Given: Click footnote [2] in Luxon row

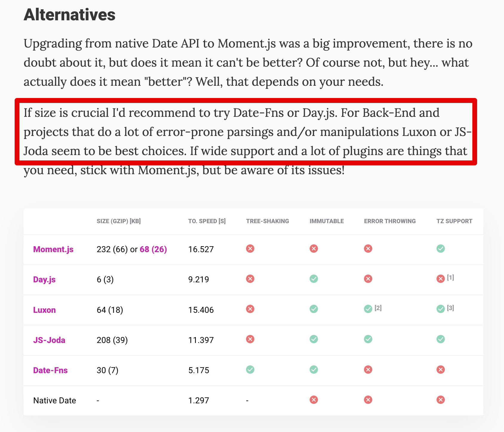Looking at the screenshot, I should point(378,308).
